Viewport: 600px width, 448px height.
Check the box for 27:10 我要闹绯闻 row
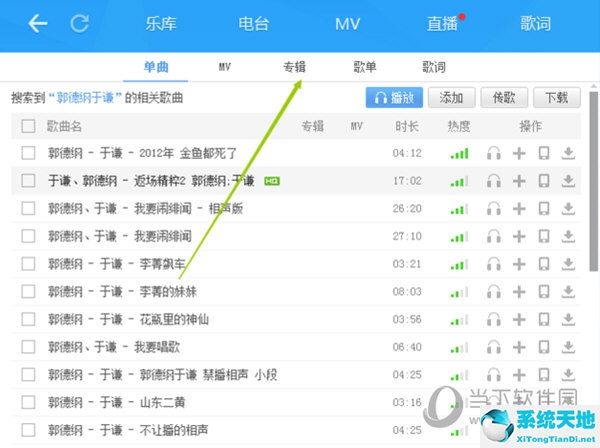(28, 236)
